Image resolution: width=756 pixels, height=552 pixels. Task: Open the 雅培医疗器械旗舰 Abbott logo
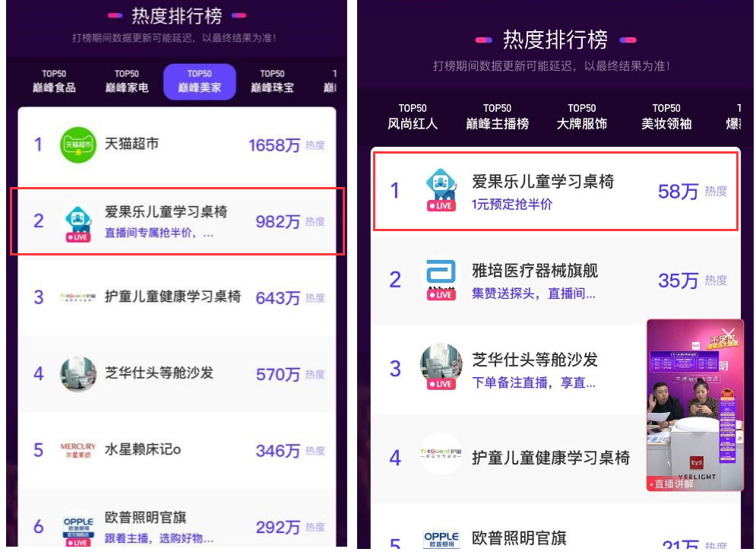pos(441,278)
